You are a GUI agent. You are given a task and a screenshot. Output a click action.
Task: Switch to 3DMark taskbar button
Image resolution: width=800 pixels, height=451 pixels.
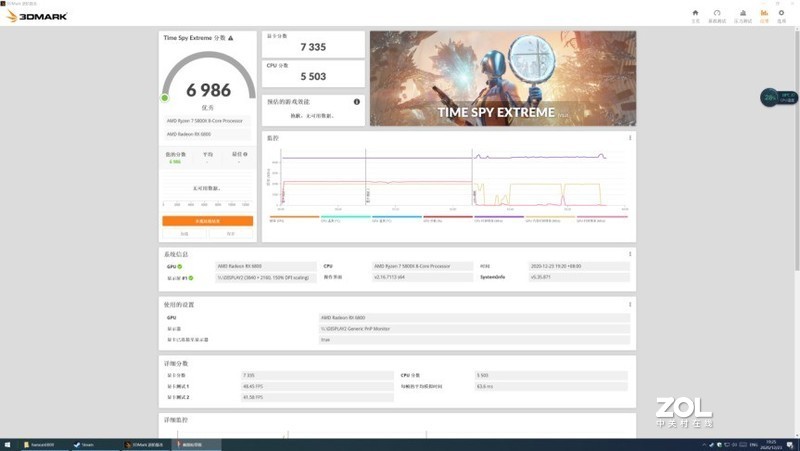[145, 445]
